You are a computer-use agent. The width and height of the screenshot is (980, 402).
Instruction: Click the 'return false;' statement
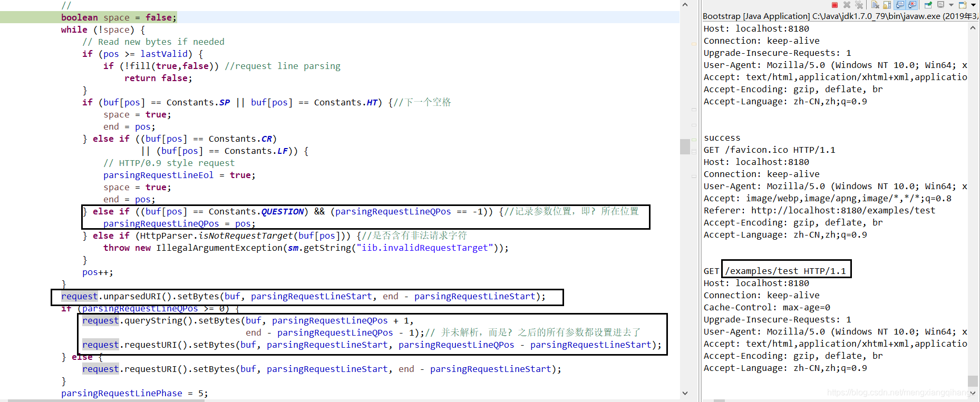click(x=158, y=78)
